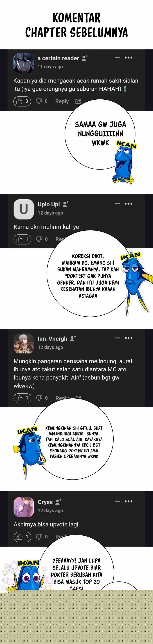The image size is (153, 644).
Task: View a certain reader's avatar picture
Action: [x=23, y=63]
